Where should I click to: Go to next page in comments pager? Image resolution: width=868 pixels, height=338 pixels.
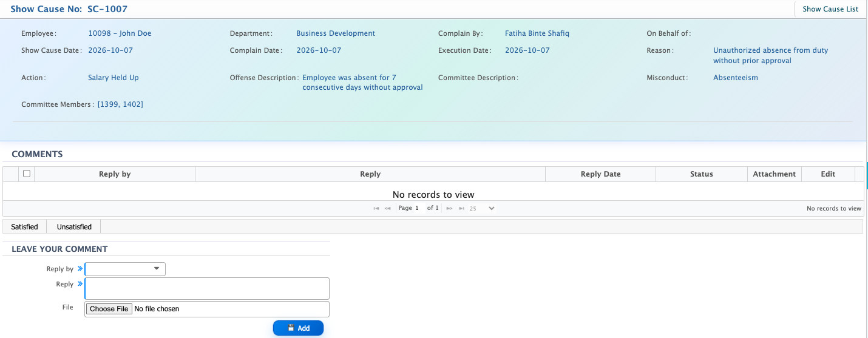click(450, 208)
